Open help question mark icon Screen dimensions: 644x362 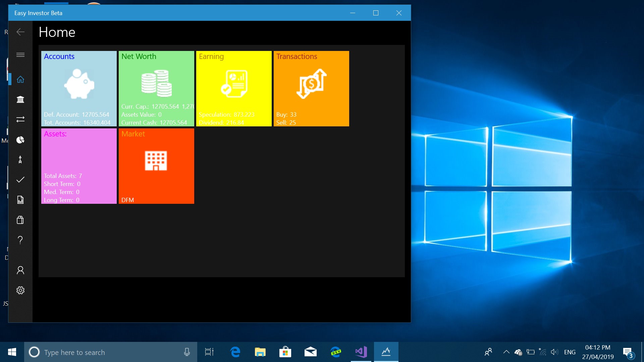tap(20, 240)
